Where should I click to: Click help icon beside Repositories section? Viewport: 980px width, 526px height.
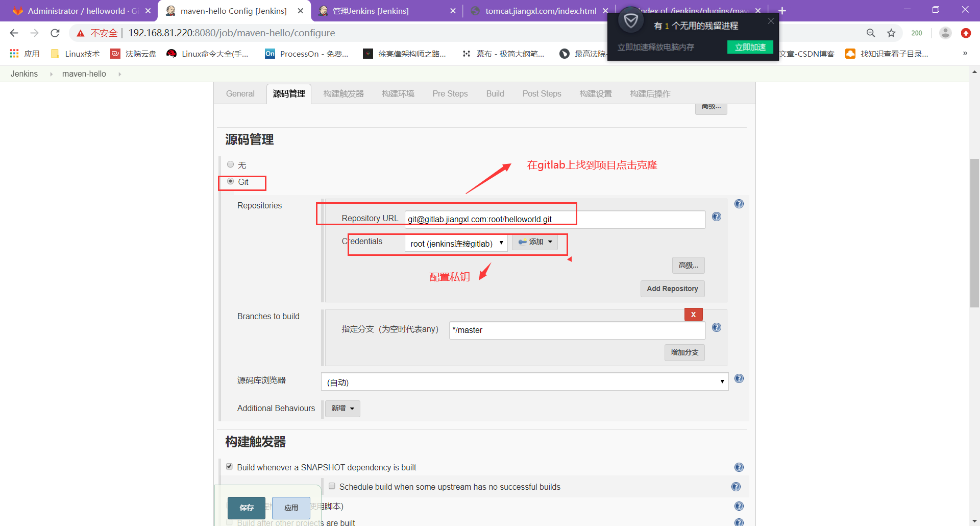point(739,204)
